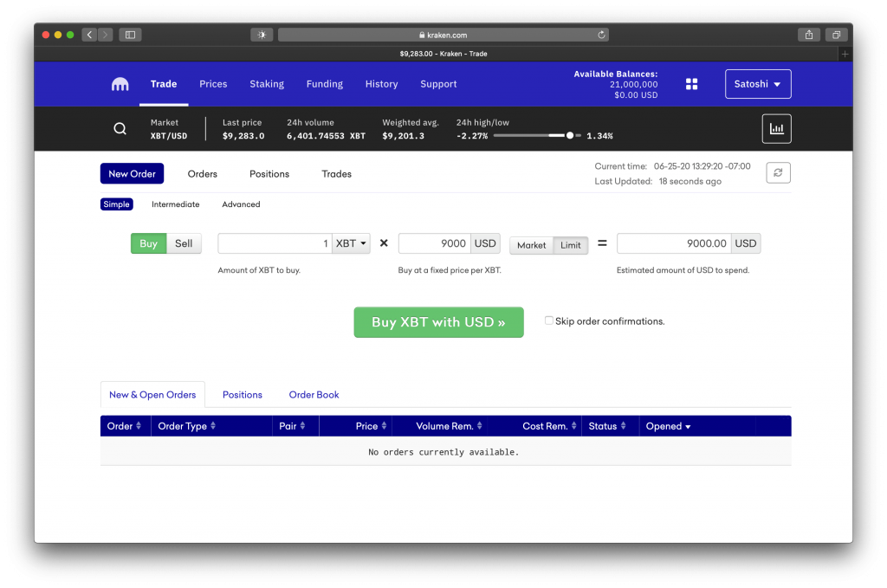This screenshot has height=588, width=887.
Task: Open the Funding navigation tab
Action: pos(325,84)
